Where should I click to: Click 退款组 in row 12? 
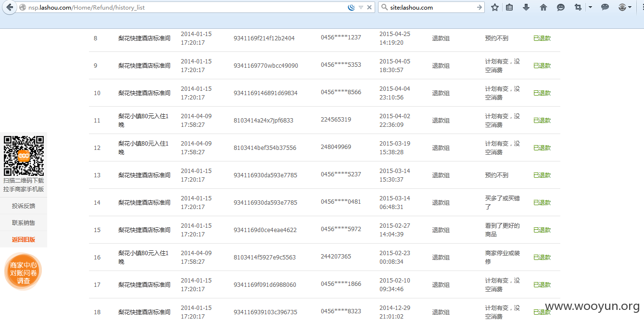441,148
